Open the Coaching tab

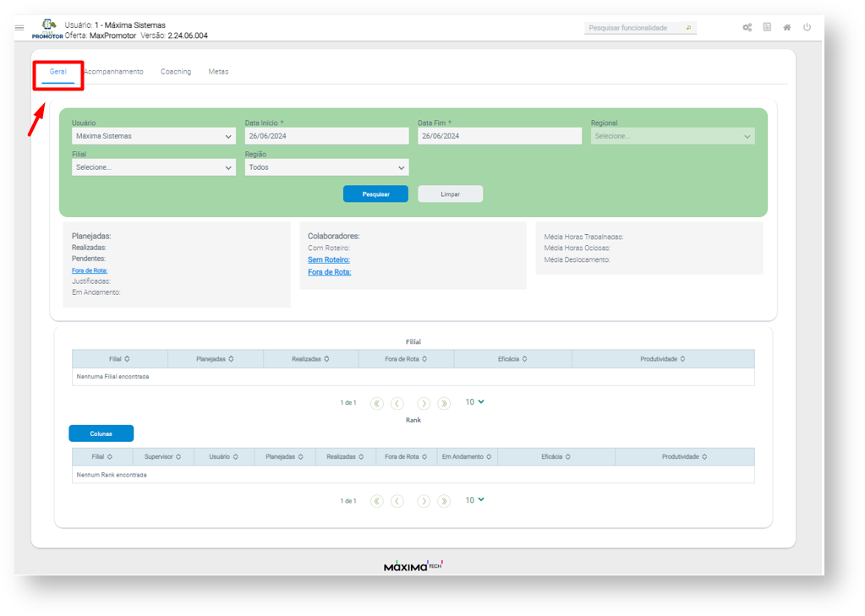(176, 72)
